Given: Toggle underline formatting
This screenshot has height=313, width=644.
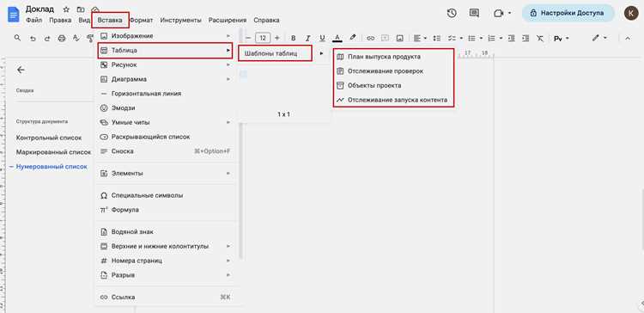Looking at the screenshot, I should point(322,38).
